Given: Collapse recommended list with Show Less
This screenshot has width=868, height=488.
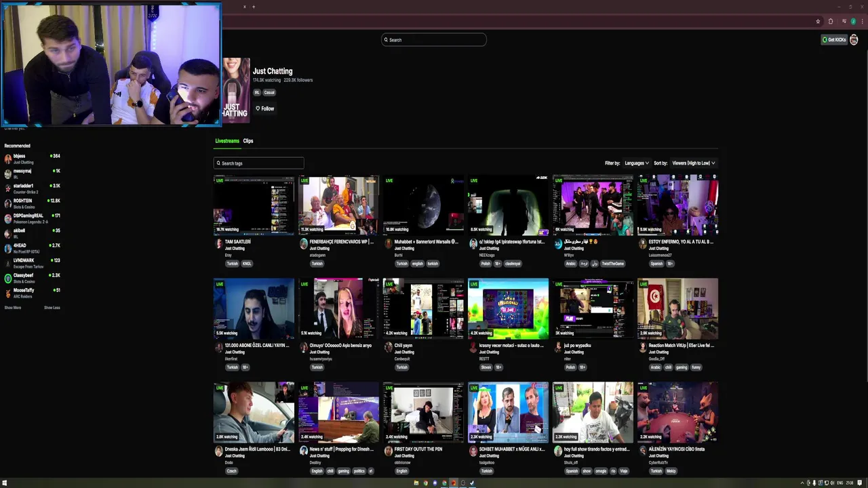Looking at the screenshot, I should coord(52,308).
